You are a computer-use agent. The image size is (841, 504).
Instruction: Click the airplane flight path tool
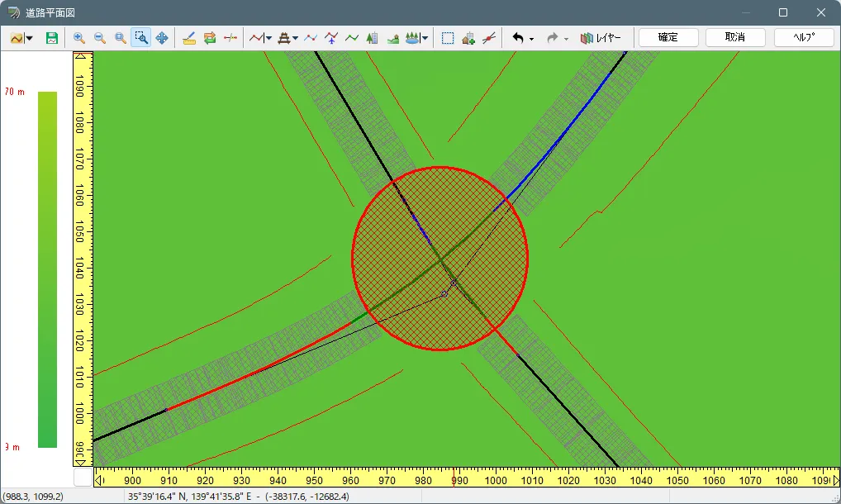[x=331, y=38]
